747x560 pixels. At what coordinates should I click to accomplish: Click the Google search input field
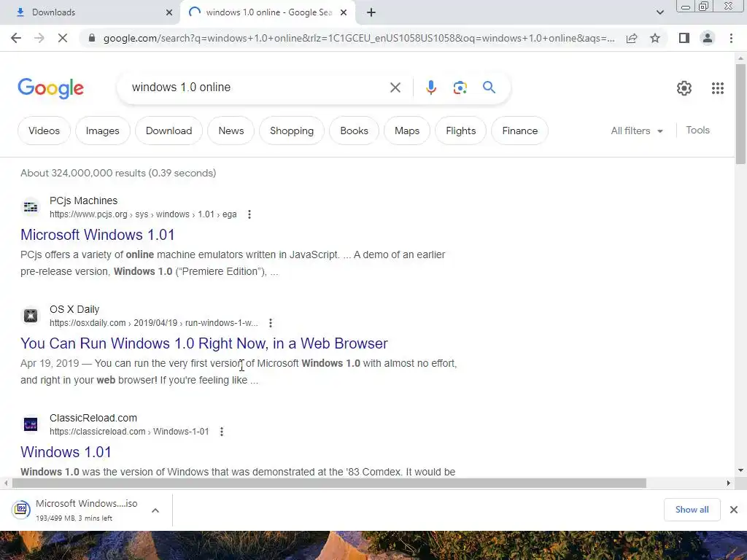tap(258, 87)
